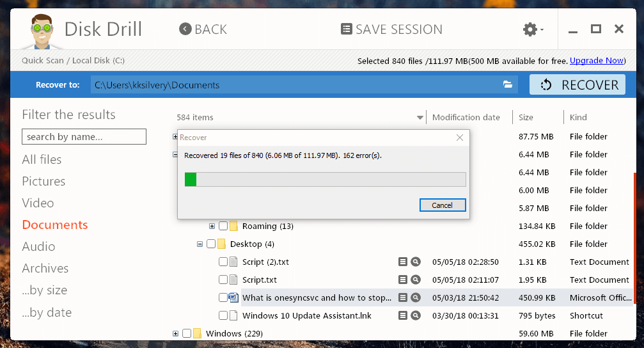Open the Upgrade Now link
644x348 pixels.
tap(597, 61)
